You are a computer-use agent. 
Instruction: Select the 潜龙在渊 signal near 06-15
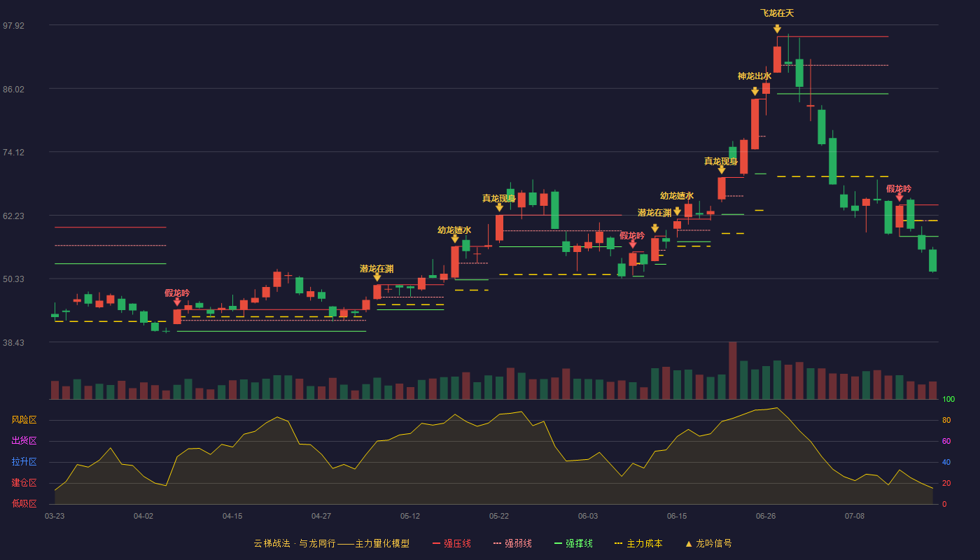654,228
